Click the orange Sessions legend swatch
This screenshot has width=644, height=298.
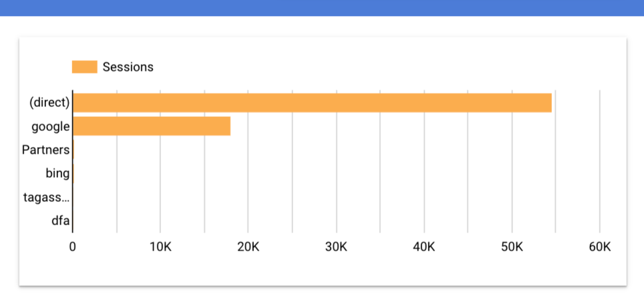pyautogui.click(x=85, y=67)
